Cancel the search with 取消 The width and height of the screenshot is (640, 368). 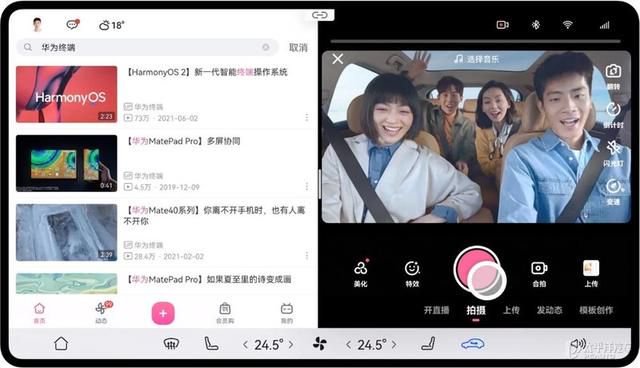point(298,47)
